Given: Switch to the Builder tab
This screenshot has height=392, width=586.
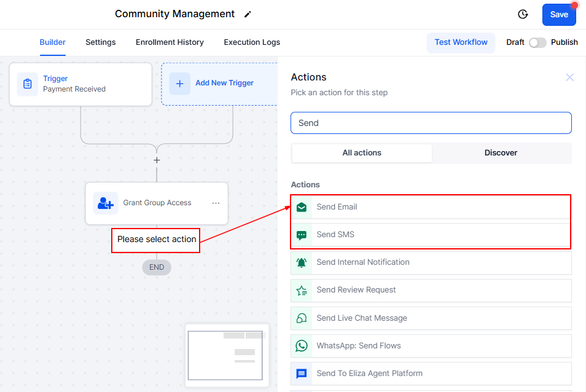Looking at the screenshot, I should point(52,42).
